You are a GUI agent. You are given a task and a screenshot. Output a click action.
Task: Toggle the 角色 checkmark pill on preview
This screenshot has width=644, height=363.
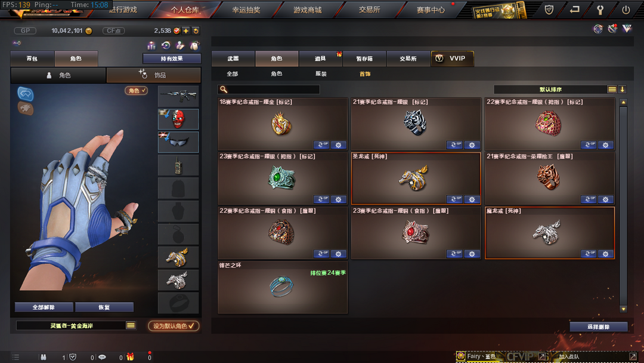tap(137, 90)
